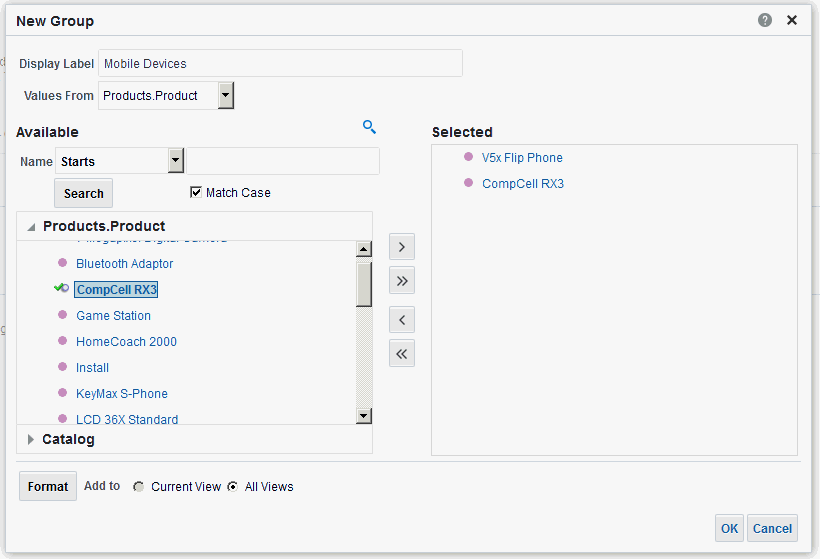Move selected item right with single arrow
The image size is (820, 559).
click(x=402, y=247)
